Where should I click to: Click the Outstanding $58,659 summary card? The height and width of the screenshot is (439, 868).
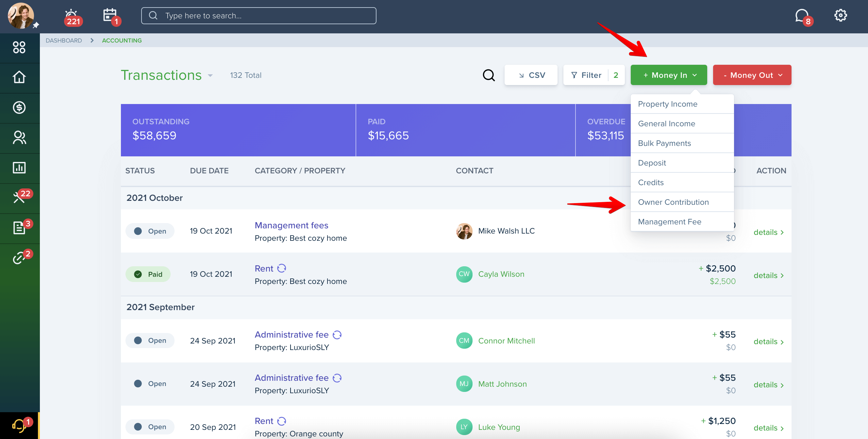click(x=238, y=130)
